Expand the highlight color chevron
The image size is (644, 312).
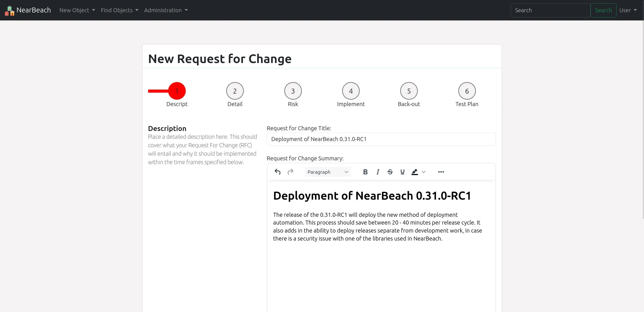click(423, 172)
